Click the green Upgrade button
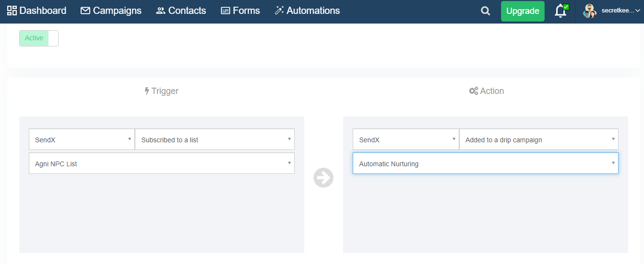644x264 pixels. click(x=523, y=11)
